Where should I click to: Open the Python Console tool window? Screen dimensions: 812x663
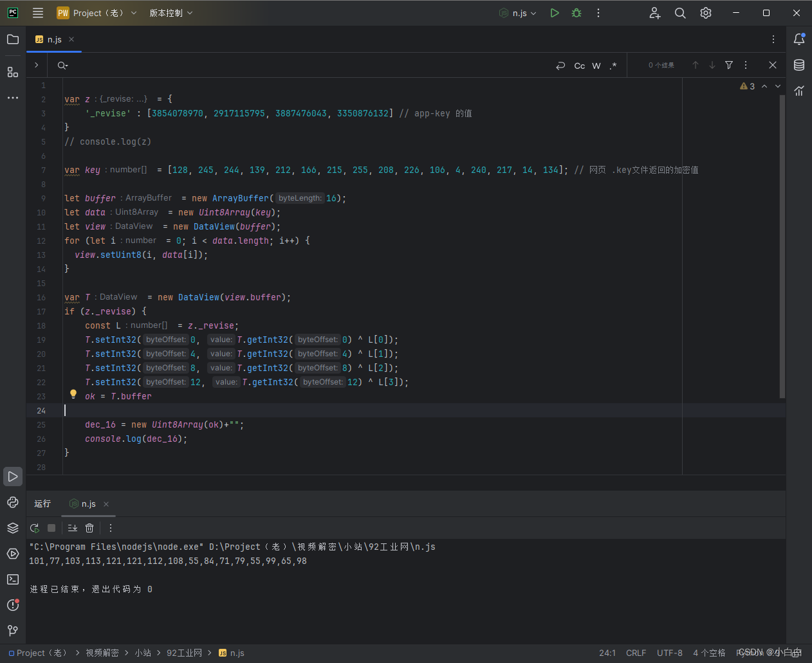pos(13,502)
